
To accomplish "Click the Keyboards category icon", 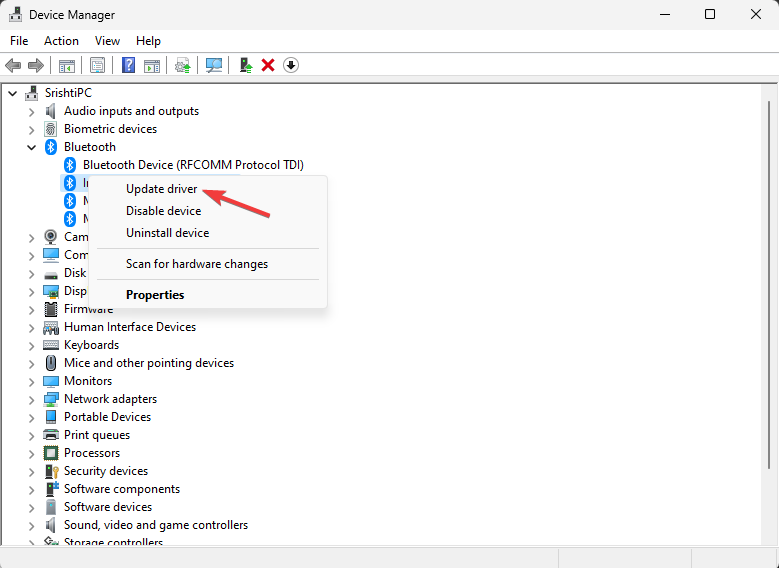I will point(51,345).
